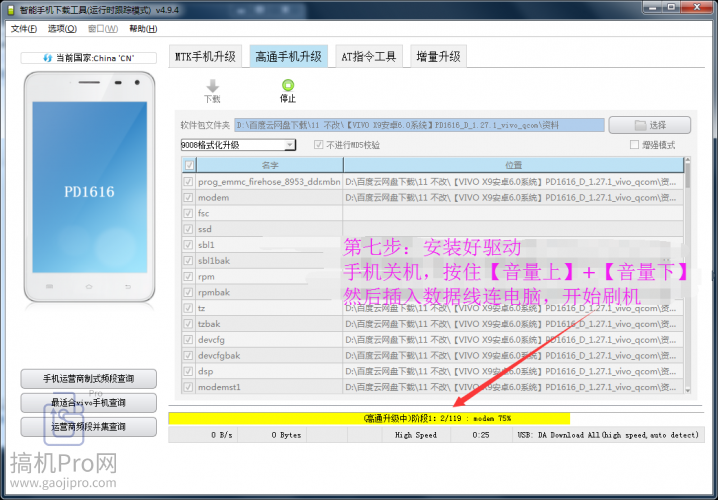Open the 帮助(H) menu
718x500 pixels.
pyautogui.click(x=143, y=29)
